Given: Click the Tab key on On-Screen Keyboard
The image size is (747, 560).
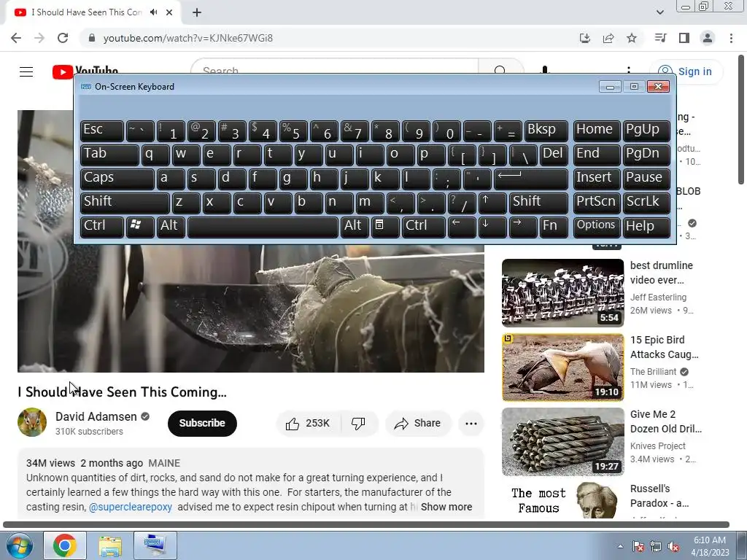Looking at the screenshot, I should (109, 155).
